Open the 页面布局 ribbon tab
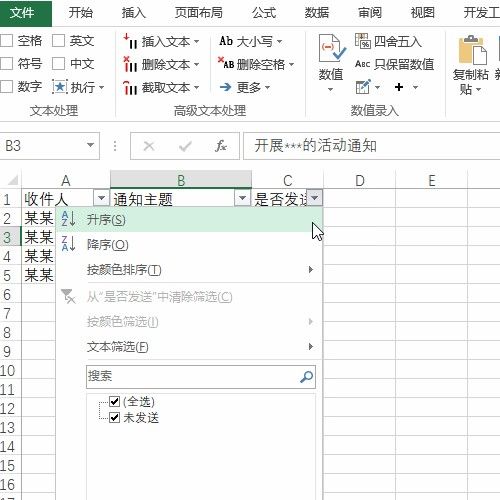The width and height of the screenshot is (500, 500). tap(199, 13)
